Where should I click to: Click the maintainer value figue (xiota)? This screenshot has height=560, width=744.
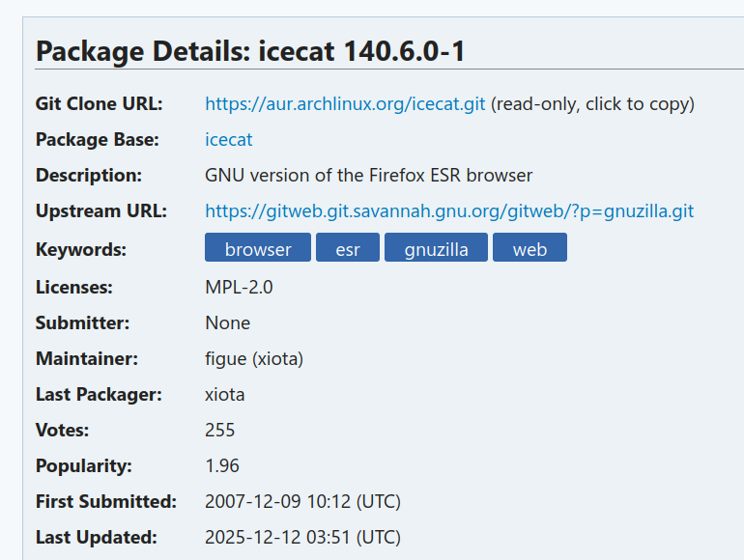(254, 359)
